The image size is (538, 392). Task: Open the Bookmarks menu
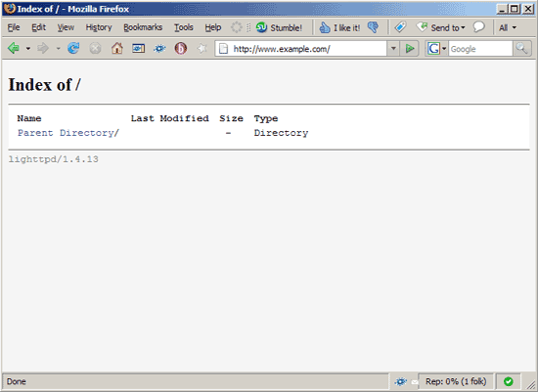click(x=143, y=27)
